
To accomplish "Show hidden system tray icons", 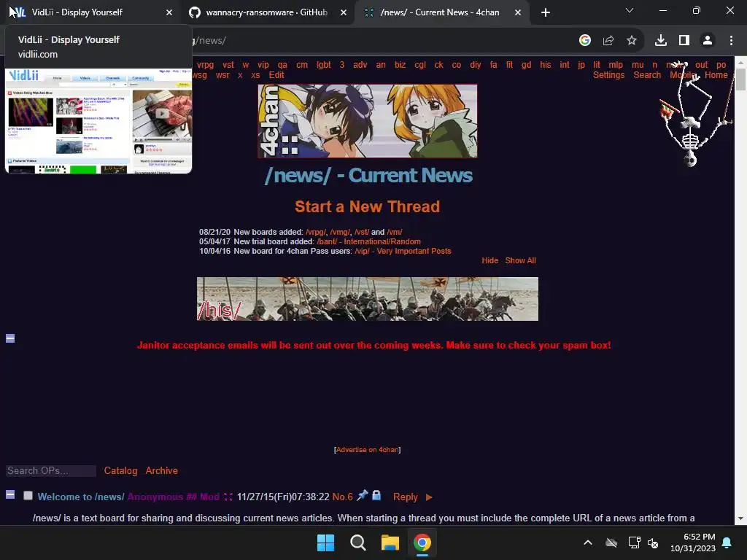I will [588, 542].
